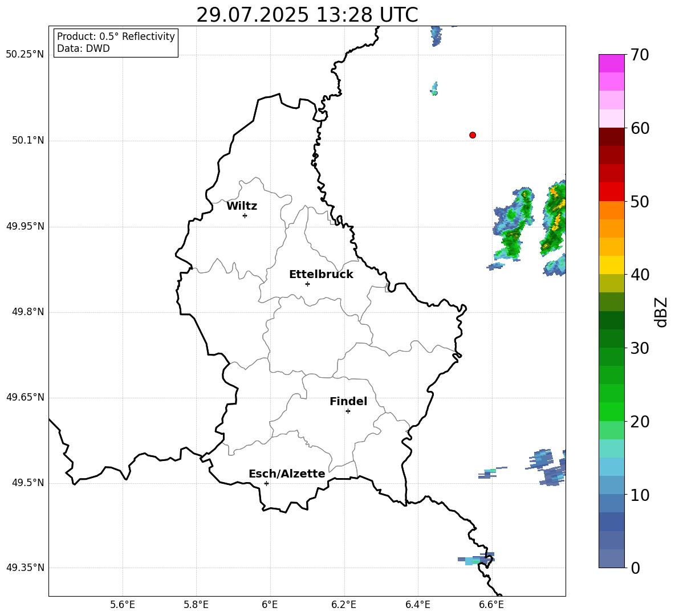Pick the dark red swatch below 60
The image size is (675, 616).
click(612, 137)
